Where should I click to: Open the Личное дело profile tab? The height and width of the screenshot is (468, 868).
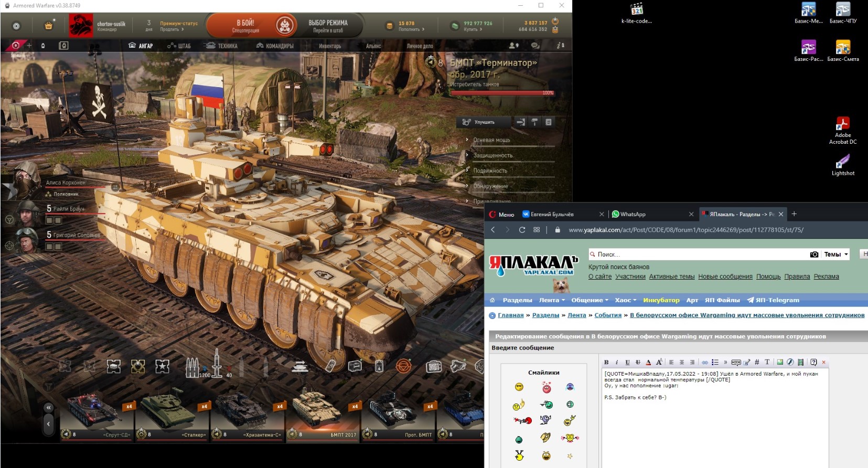coord(420,46)
